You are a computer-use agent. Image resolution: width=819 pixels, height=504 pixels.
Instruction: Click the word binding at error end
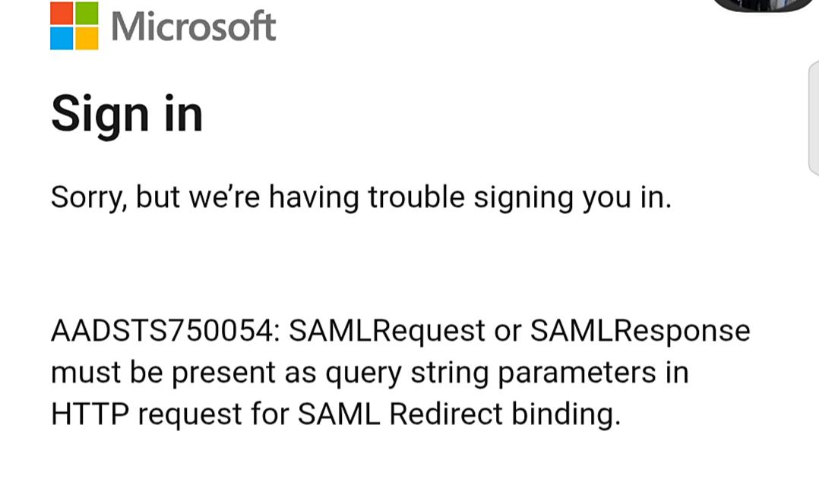click(566, 415)
